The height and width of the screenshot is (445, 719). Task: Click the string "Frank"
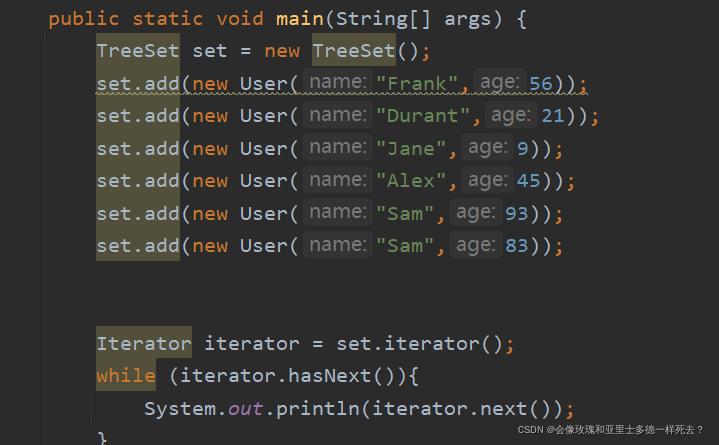tap(416, 83)
